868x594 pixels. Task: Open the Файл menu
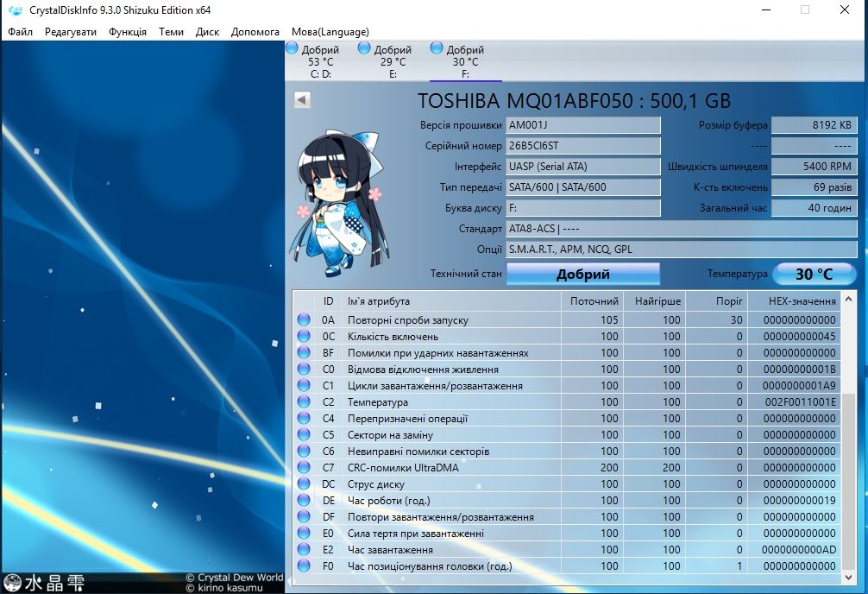(x=20, y=32)
